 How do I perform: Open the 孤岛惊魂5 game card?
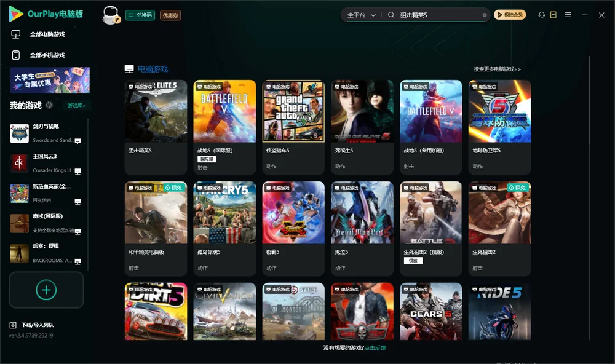pos(224,229)
